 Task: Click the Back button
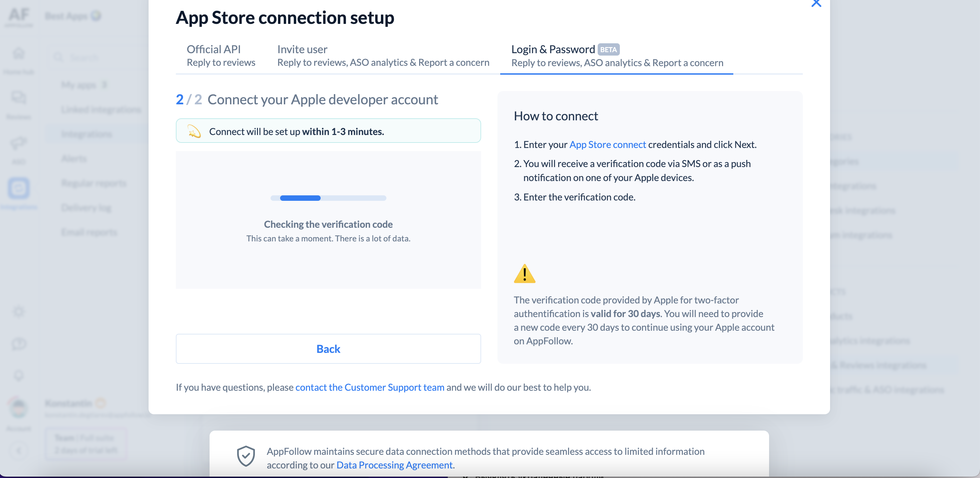point(328,348)
